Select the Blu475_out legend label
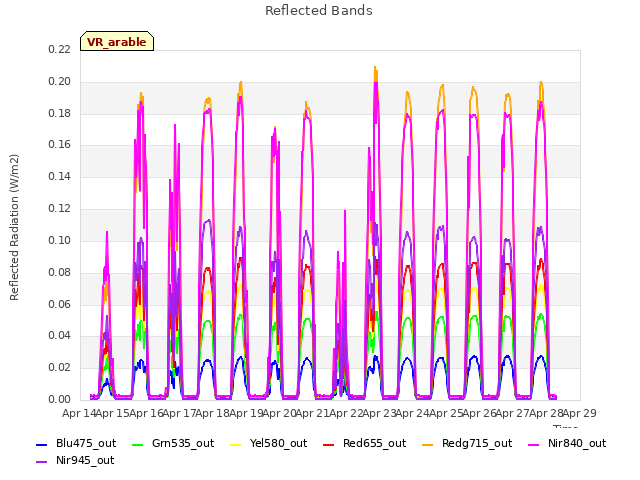Image resolution: width=640 pixels, height=480 pixels. pyautogui.click(x=86, y=443)
